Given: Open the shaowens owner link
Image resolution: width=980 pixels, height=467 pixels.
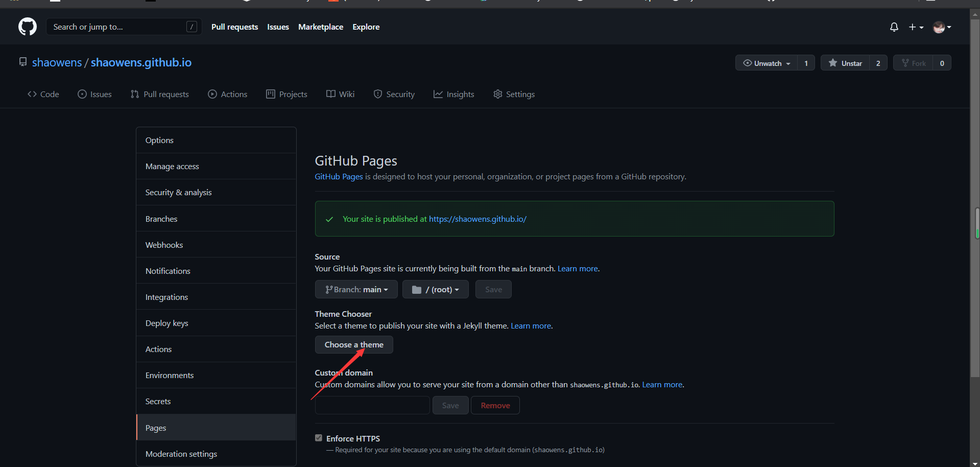Looking at the screenshot, I should [57, 62].
